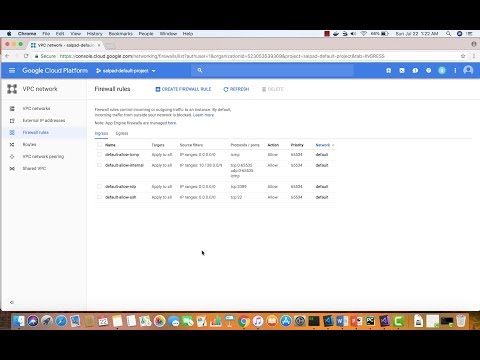The image size is (480, 360).
Task: Switch to the Ingress tab
Action: click(x=101, y=133)
